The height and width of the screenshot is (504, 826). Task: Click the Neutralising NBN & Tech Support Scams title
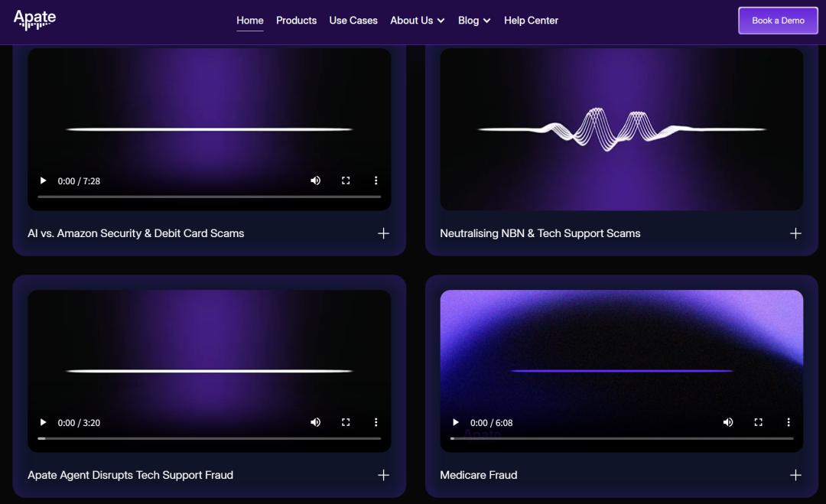[540, 233]
